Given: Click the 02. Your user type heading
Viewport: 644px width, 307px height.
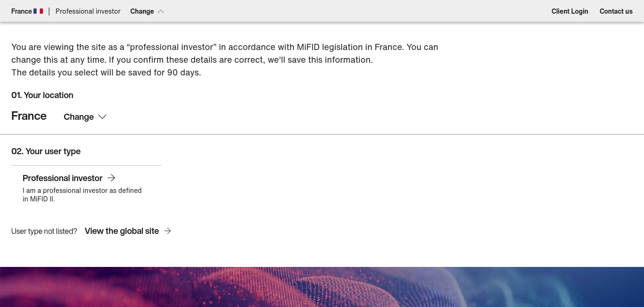Looking at the screenshot, I should [x=46, y=151].
